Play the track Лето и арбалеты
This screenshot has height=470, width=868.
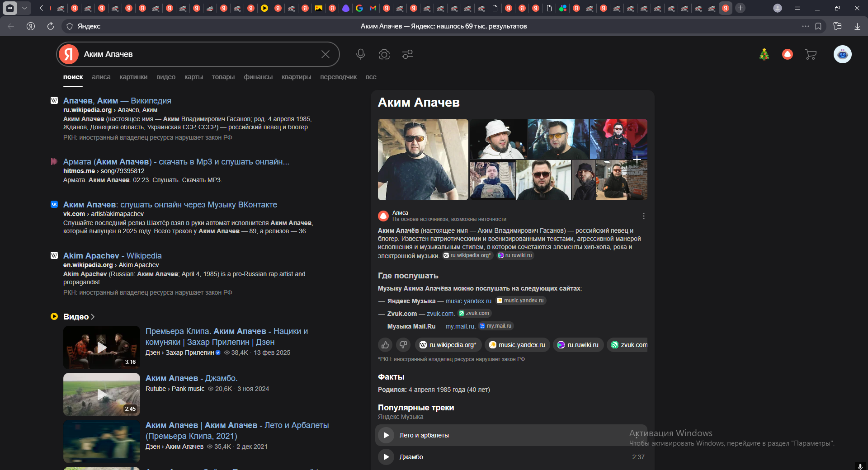pyautogui.click(x=386, y=435)
